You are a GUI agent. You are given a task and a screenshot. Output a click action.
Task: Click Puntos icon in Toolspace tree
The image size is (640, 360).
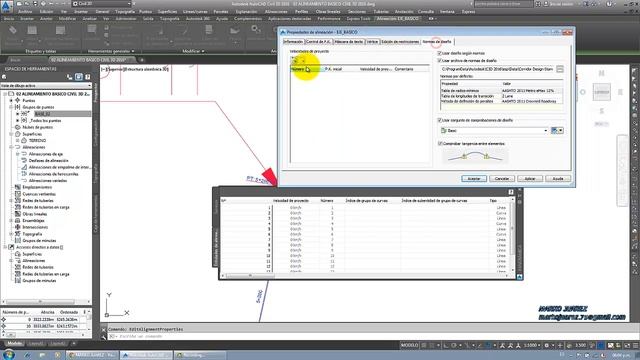(18, 100)
